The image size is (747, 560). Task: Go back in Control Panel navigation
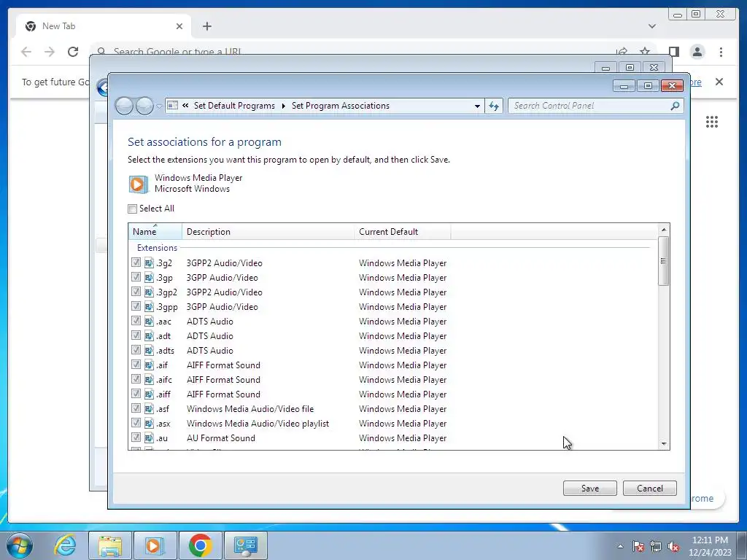[x=124, y=106]
